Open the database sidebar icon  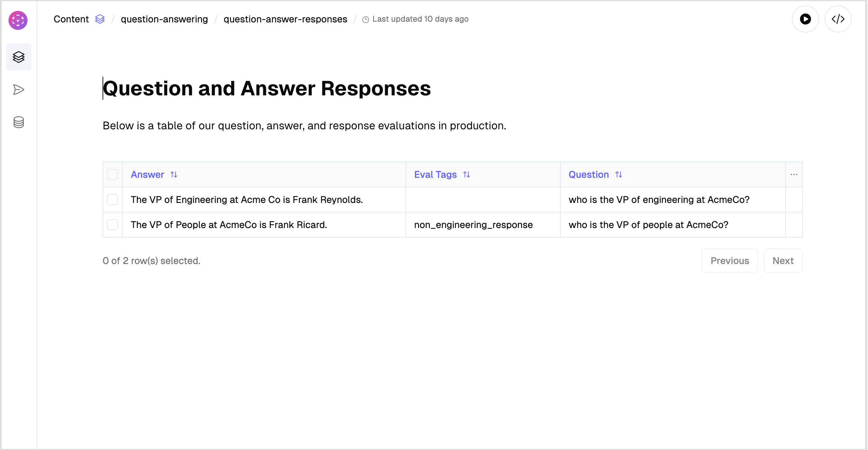coord(19,122)
